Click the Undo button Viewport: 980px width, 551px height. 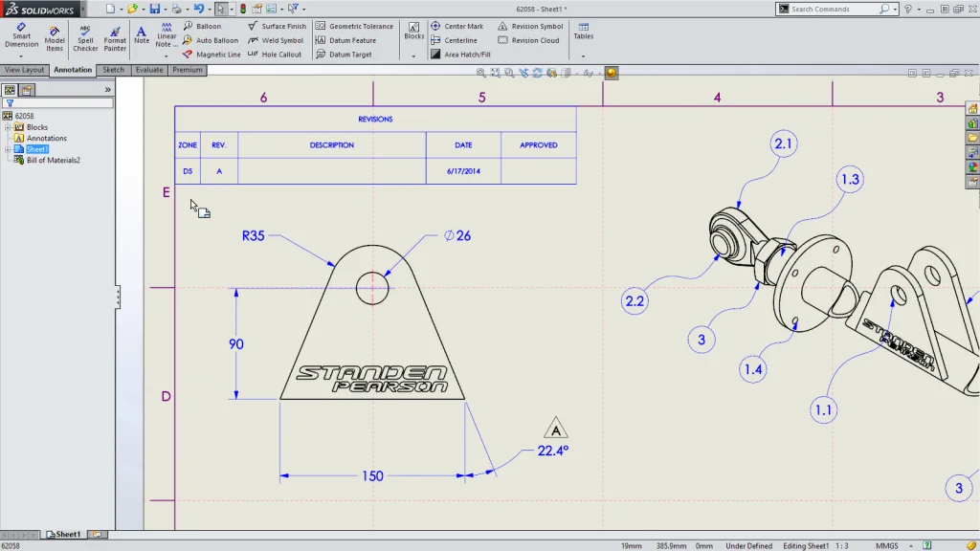click(x=198, y=8)
